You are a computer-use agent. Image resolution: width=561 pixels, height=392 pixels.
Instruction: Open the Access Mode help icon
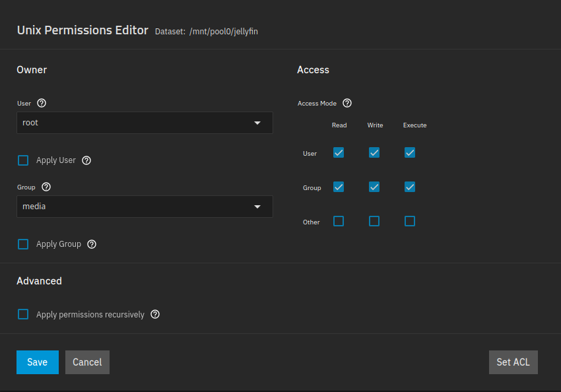pos(347,103)
